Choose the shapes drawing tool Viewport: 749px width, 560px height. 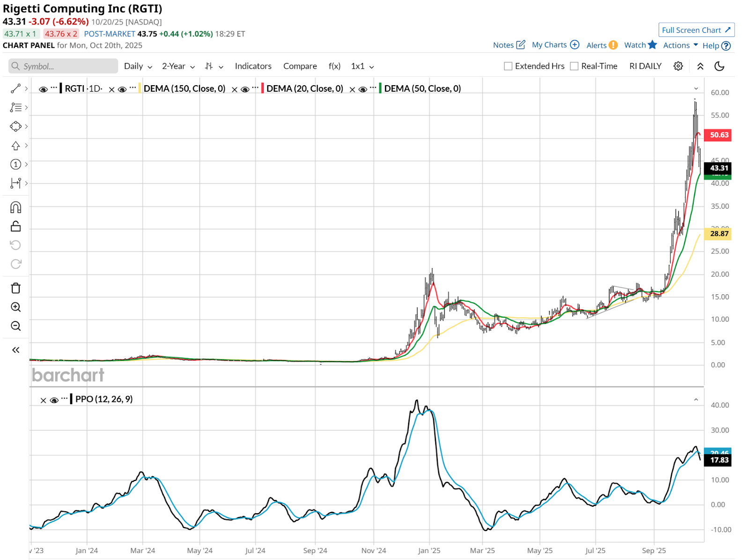[x=15, y=126]
